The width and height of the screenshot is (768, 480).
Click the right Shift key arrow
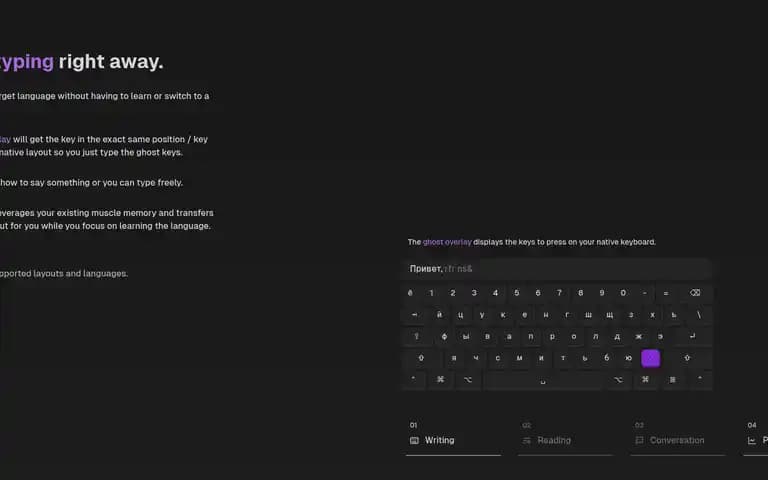687,358
